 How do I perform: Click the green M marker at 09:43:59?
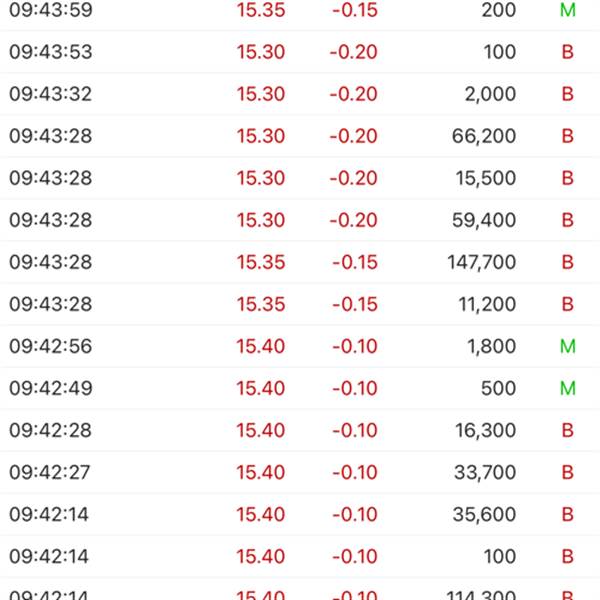[x=567, y=10]
